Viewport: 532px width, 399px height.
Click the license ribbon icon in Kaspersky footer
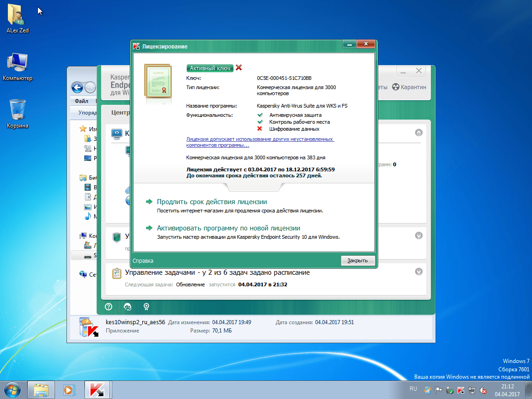[x=146, y=307]
